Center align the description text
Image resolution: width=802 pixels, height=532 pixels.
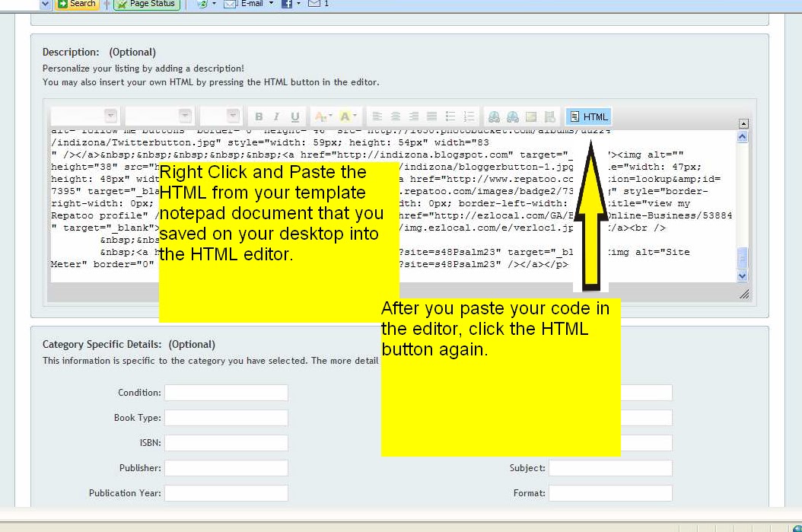(x=395, y=115)
